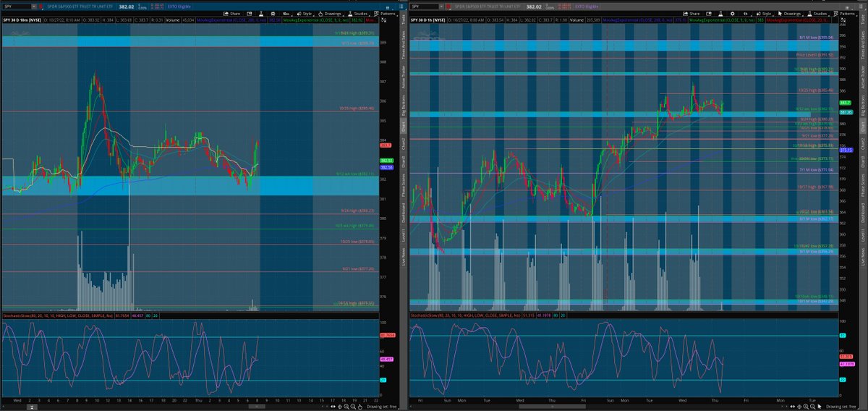The width and height of the screenshot is (868, 411).
Task: Click icon right of Share in right chart
Action: pos(709,14)
